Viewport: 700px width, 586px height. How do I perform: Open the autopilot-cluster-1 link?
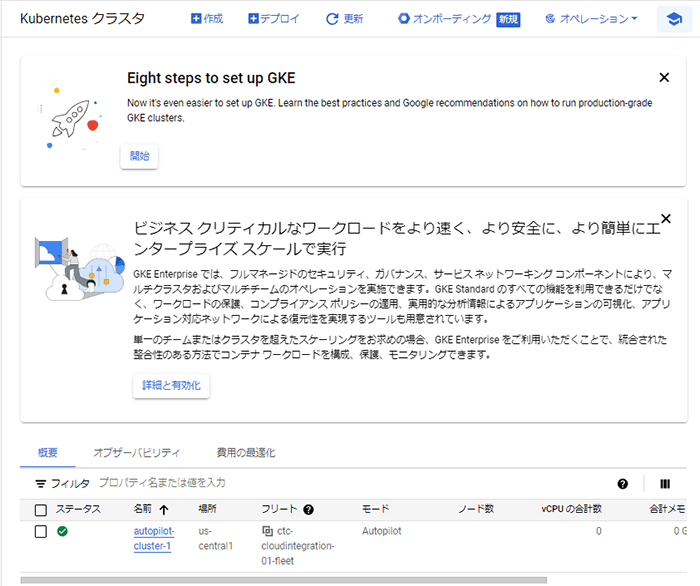[x=154, y=538]
